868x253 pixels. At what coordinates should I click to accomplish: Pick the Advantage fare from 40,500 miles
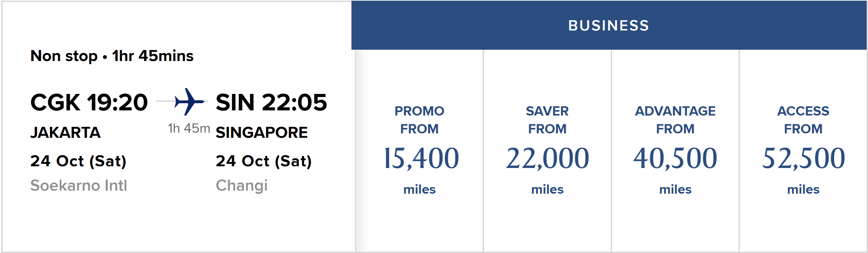click(x=675, y=151)
